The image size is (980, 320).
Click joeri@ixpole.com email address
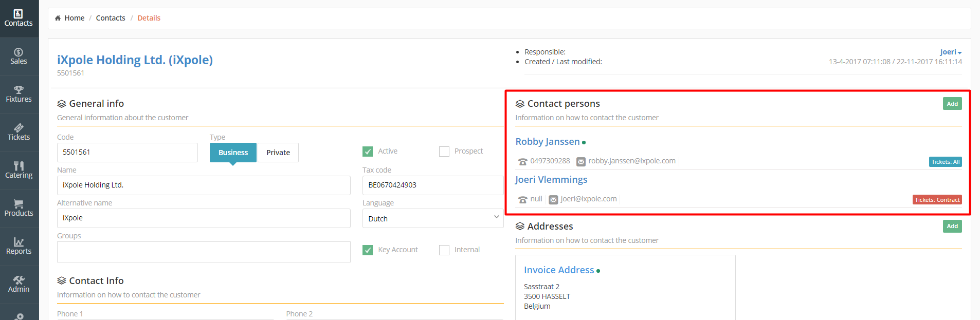tap(589, 199)
